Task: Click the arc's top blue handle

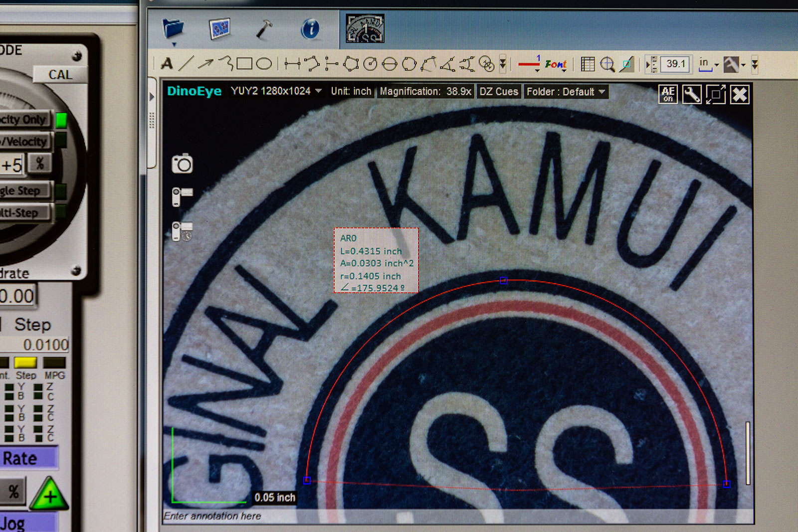Action: (503, 281)
